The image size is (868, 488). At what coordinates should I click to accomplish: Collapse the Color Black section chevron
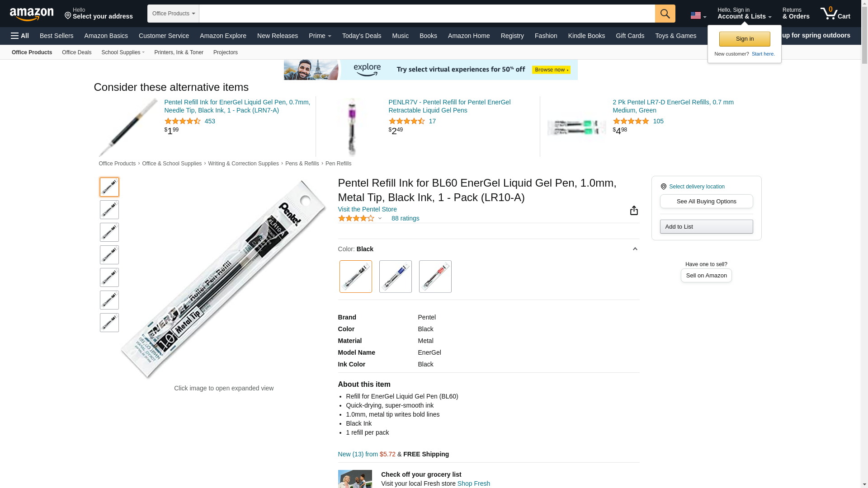coord(635,249)
